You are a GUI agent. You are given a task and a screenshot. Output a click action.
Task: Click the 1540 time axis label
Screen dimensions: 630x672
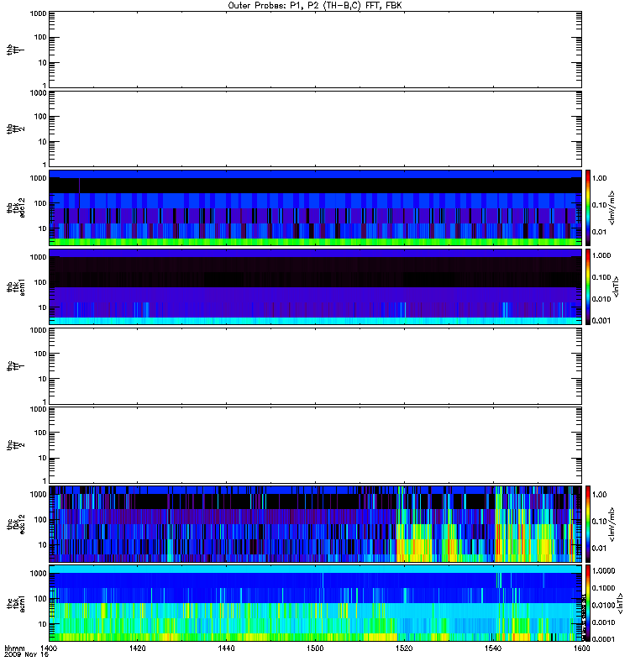[x=493, y=648]
